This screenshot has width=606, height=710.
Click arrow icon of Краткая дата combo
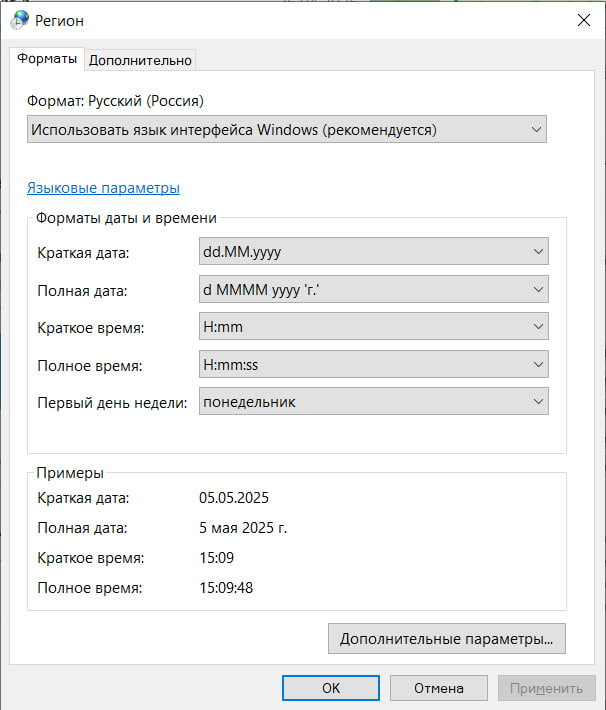(538, 251)
